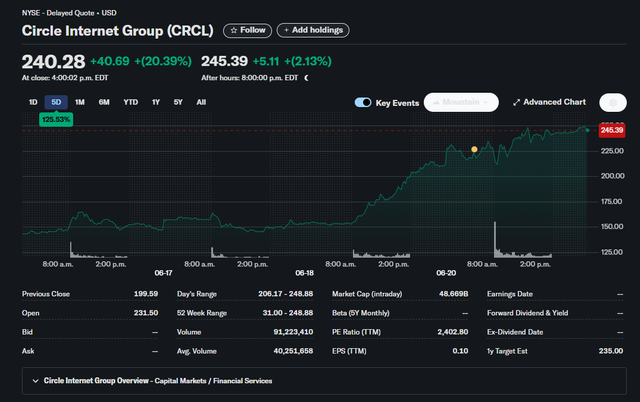Click the Beta (5Y Monthly) label
This screenshot has height=402, width=640.
pos(360,313)
